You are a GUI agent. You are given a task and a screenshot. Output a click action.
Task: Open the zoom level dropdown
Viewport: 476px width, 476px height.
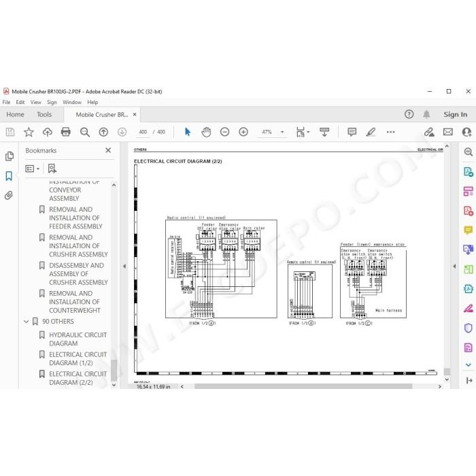(x=282, y=132)
